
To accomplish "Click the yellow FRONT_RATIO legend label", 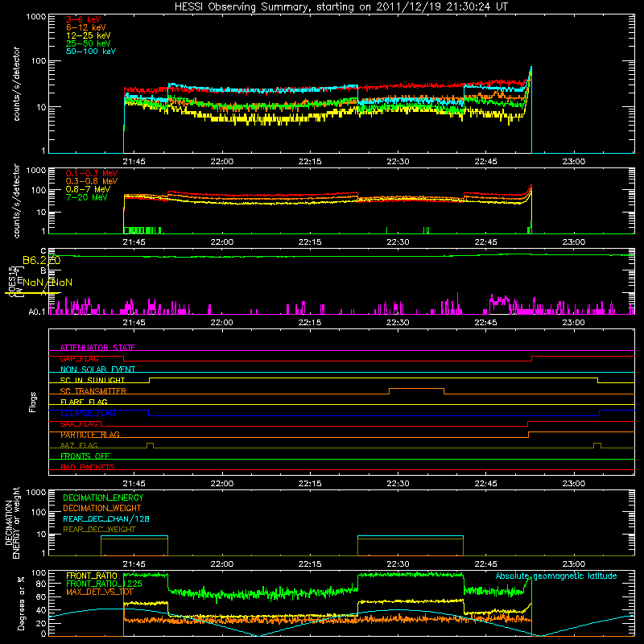I will [x=92, y=576].
